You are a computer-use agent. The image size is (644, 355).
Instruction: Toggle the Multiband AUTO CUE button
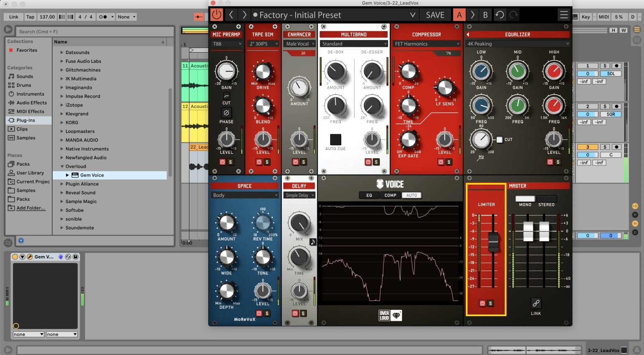click(335, 139)
